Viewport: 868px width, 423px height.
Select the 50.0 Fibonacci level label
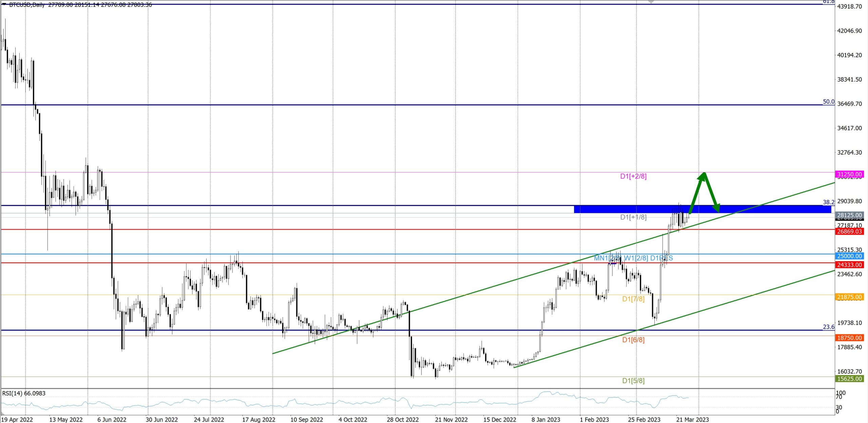pyautogui.click(x=828, y=102)
